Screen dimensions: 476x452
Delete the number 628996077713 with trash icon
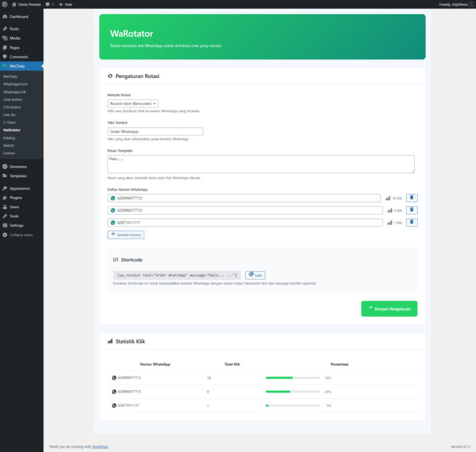pos(412,211)
